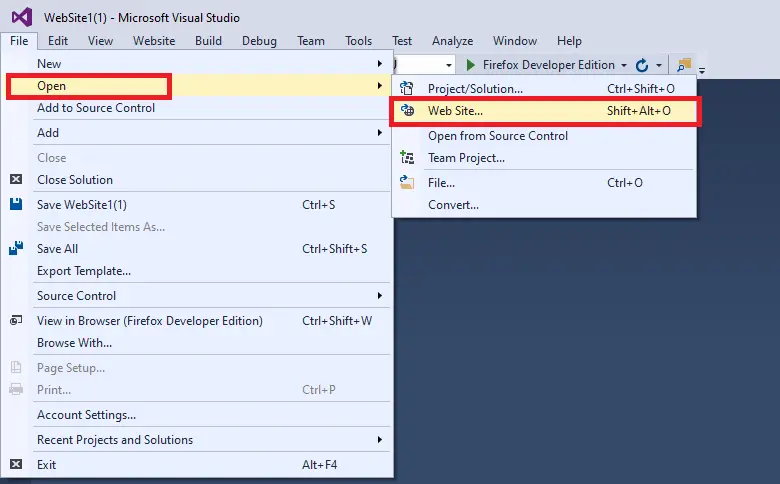Click the Firefox Developer Edition run button
Screen dimensions: 780x484
[541, 65]
